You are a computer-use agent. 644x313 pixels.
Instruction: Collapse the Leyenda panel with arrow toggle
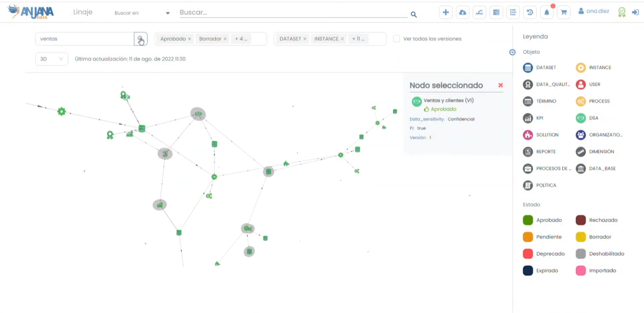click(x=512, y=52)
